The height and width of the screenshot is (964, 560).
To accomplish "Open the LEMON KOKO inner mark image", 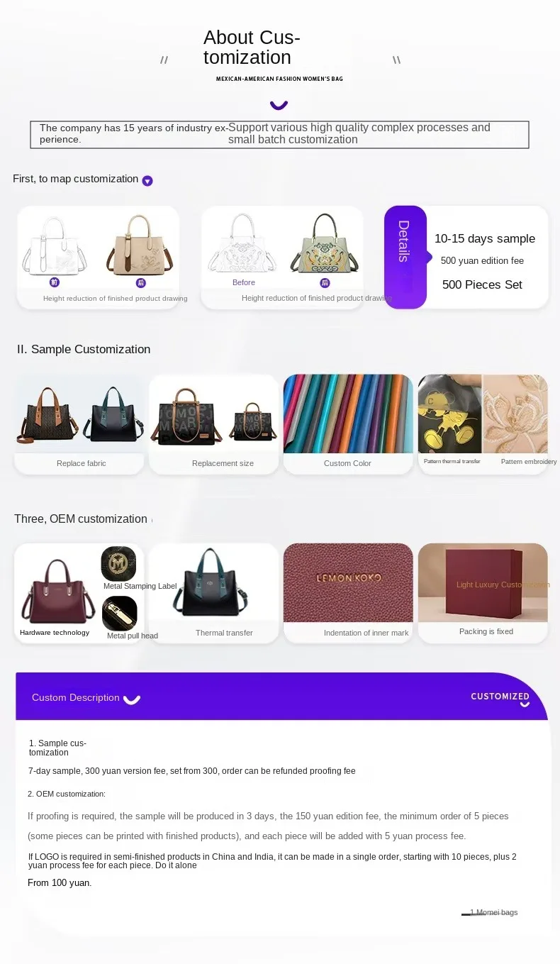I will click(x=348, y=582).
